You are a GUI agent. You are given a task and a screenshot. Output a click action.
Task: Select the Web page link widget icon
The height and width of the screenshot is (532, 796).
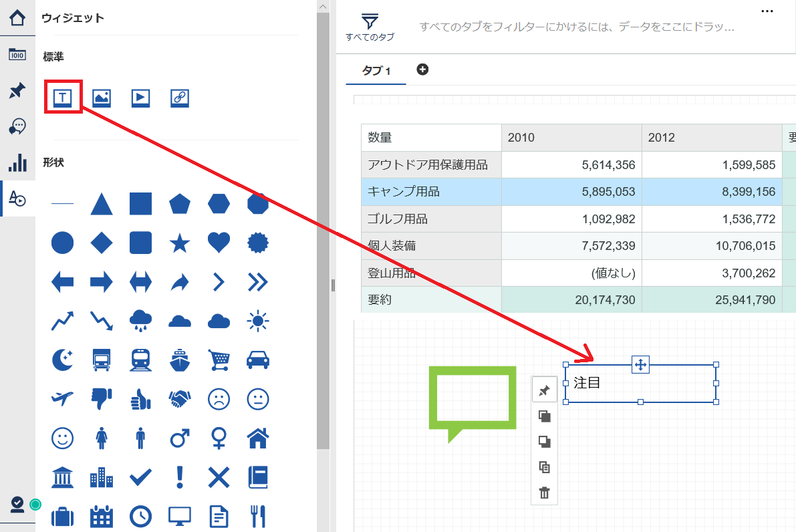tap(180, 97)
